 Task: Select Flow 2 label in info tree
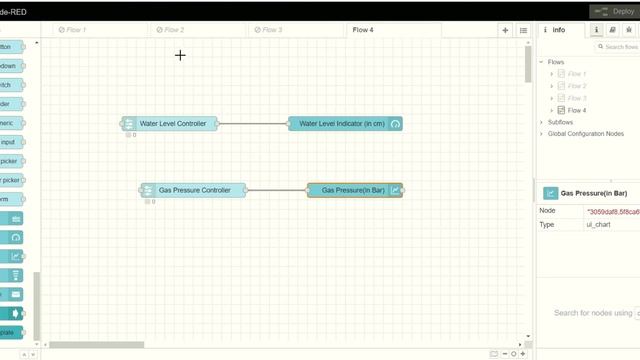pos(577,86)
